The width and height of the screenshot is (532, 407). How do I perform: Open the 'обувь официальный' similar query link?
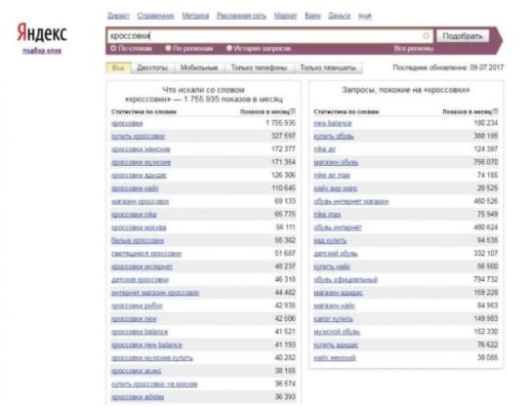(x=346, y=280)
